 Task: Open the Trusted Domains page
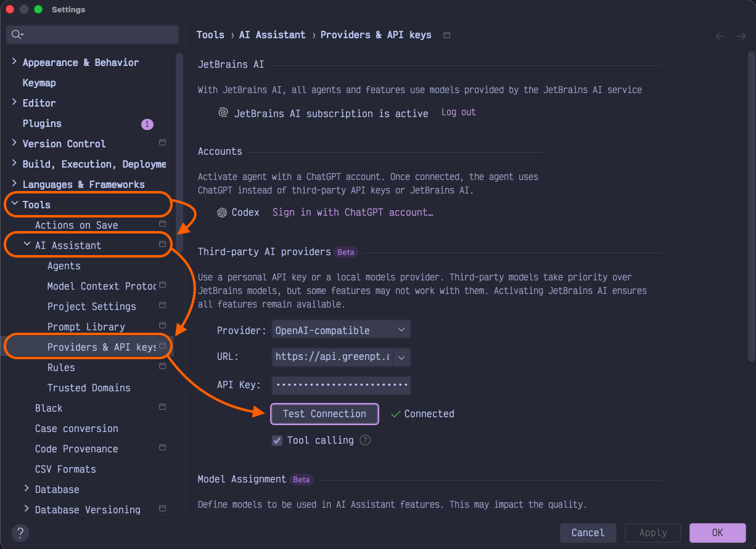point(89,388)
